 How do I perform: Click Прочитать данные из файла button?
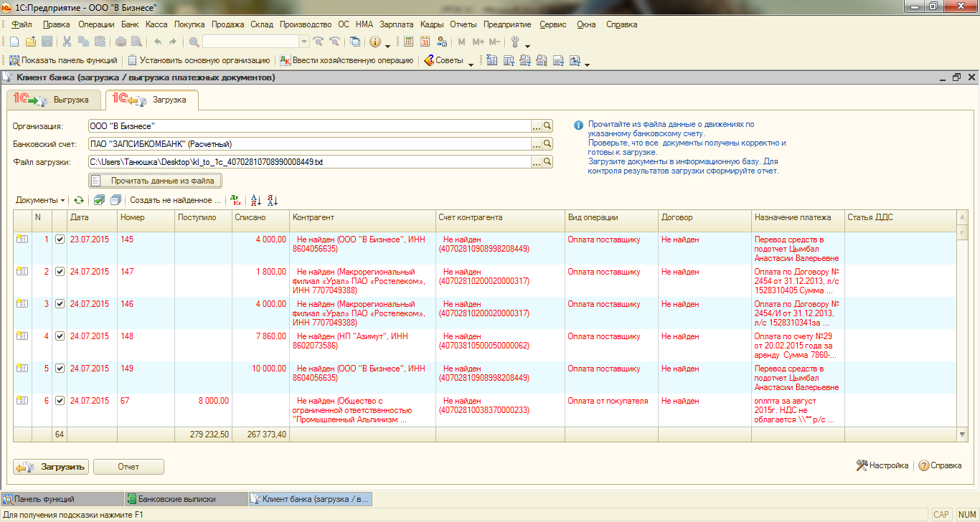(156, 181)
